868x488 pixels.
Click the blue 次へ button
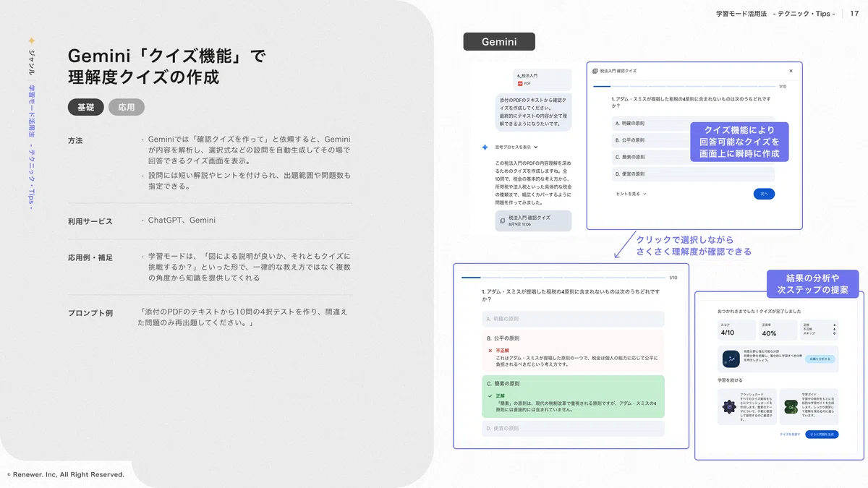(764, 194)
